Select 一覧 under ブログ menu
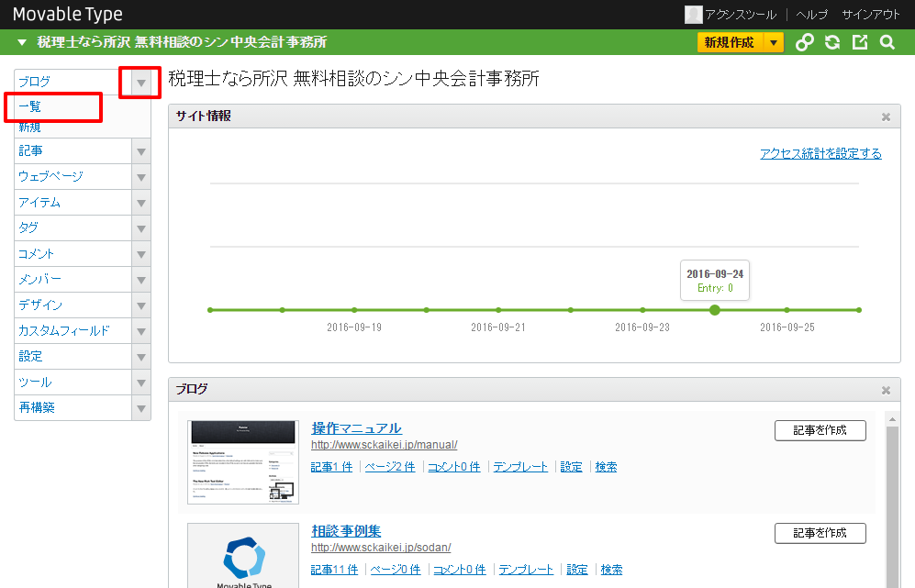Image resolution: width=915 pixels, height=588 pixels. coord(29,106)
